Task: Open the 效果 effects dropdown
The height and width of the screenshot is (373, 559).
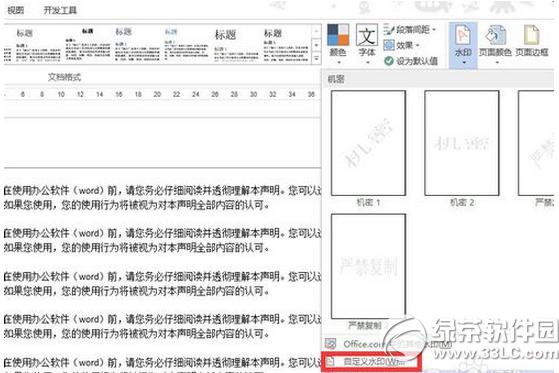Action: (x=402, y=45)
